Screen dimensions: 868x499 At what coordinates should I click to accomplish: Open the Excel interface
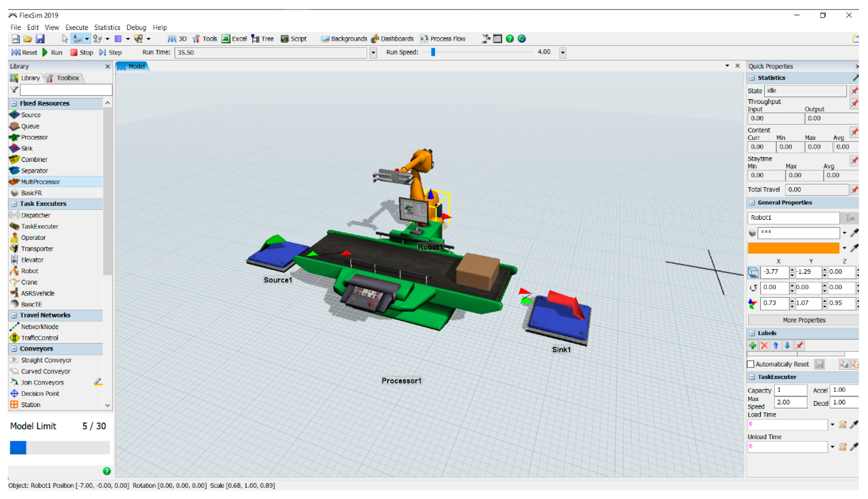pos(234,39)
